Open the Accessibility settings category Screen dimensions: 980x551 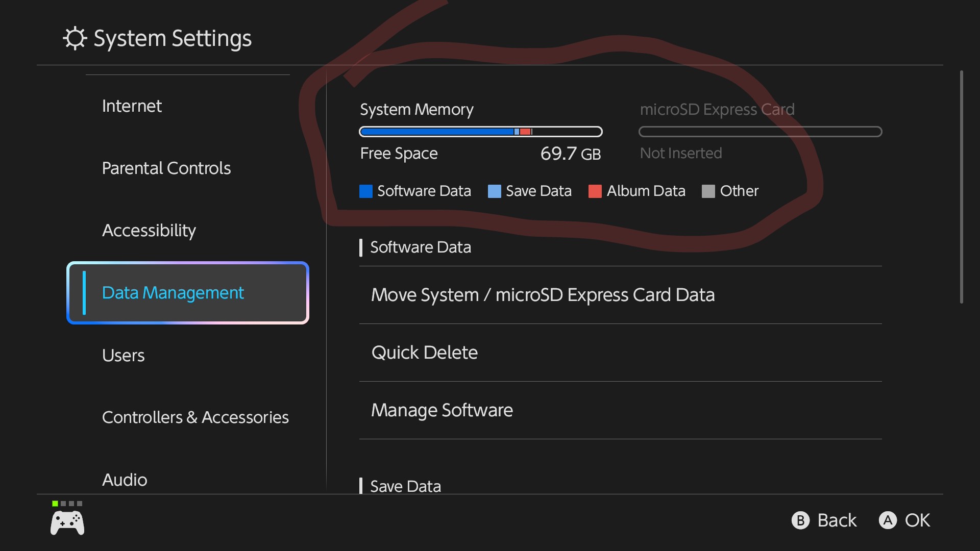click(149, 231)
